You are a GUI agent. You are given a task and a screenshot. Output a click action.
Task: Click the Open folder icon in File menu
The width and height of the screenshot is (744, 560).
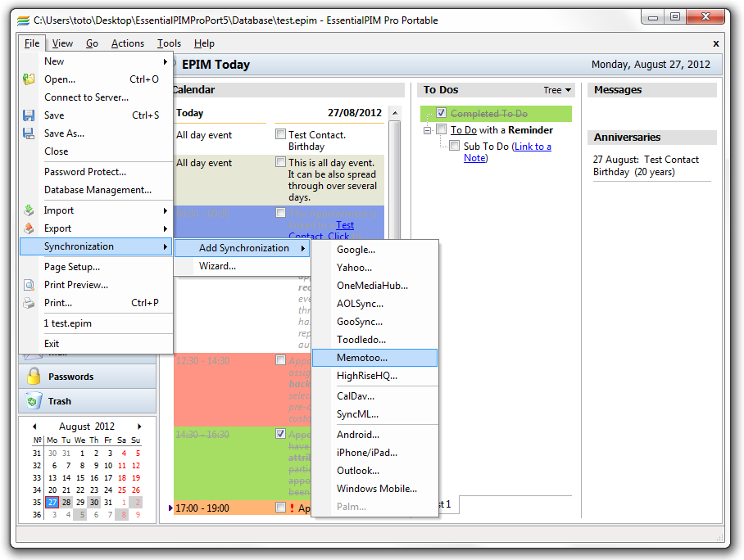coord(29,79)
